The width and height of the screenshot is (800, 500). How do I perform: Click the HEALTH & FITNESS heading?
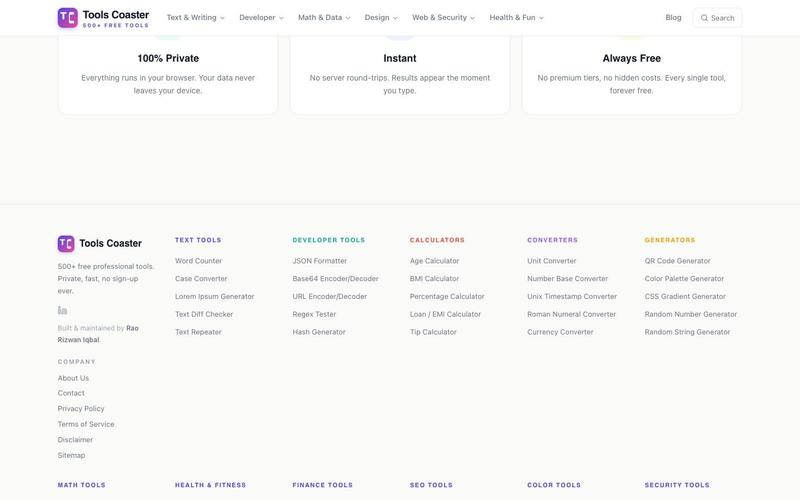(x=210, y=485)
